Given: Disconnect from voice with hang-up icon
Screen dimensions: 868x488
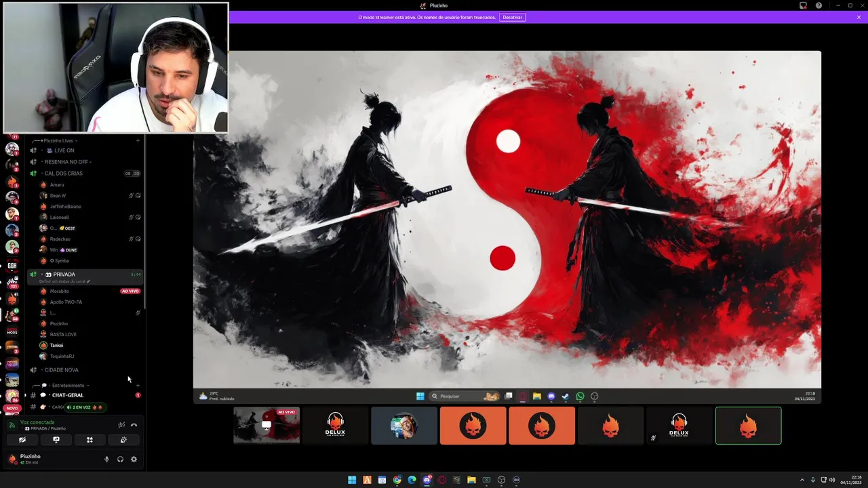Looking at the screenshot, I should (134, 425).
